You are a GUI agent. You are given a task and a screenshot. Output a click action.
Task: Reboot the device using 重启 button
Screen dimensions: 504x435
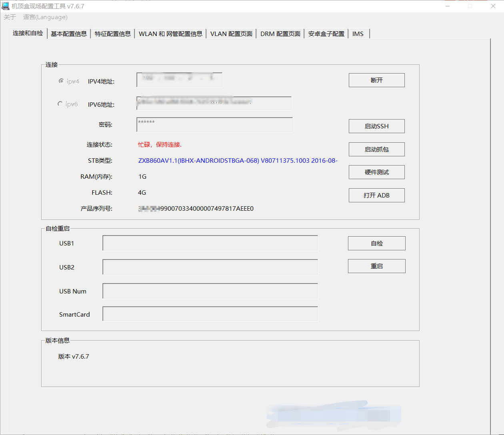tap(376, 266)
